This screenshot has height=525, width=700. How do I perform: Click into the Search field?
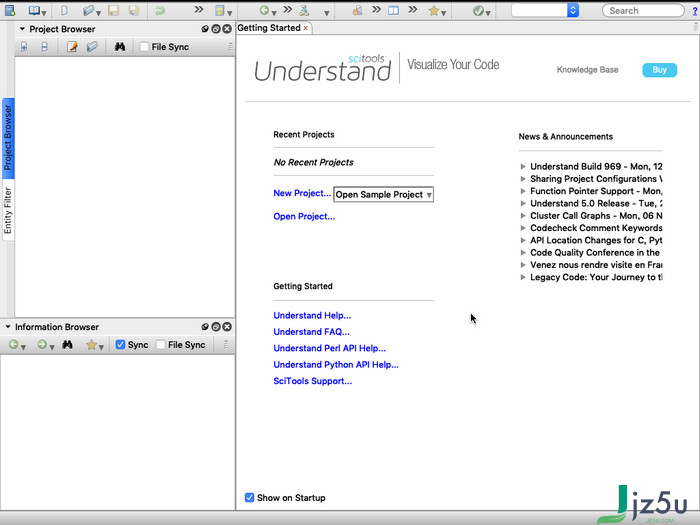(643, 10)
